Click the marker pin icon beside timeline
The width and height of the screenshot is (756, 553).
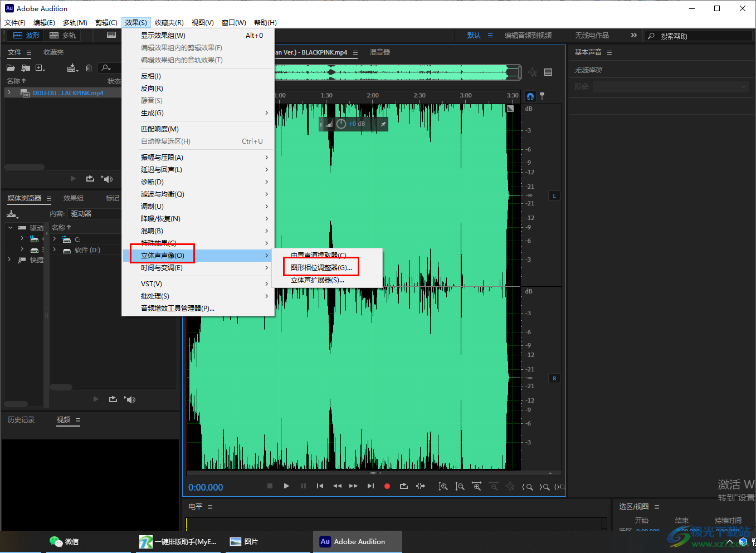click(542, 96)
